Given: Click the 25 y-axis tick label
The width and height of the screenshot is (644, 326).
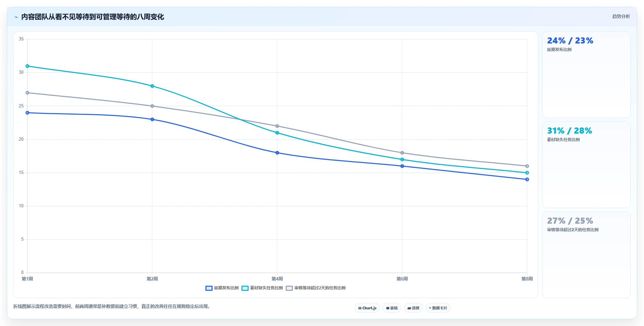Looking at the screenshot, I should tap(21, 106).
